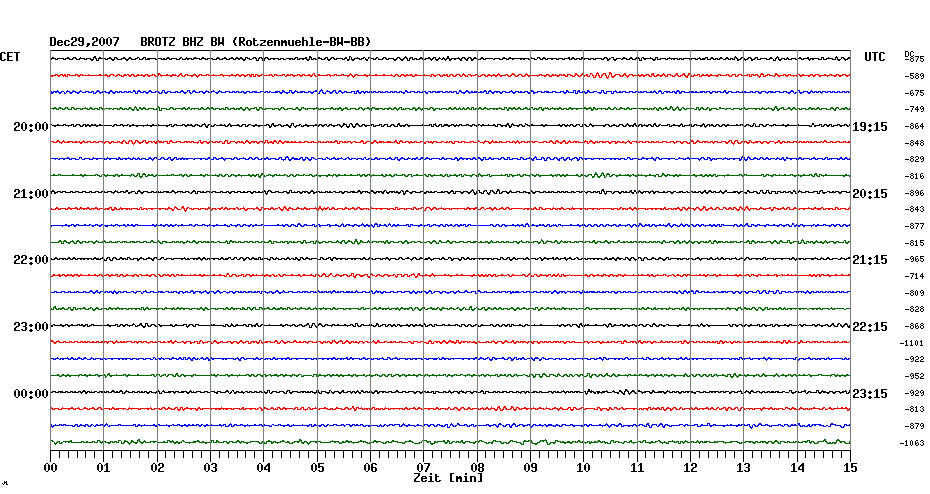Click minute 05 on the time axis
This screenshot has width=930, height=494.
317,467
